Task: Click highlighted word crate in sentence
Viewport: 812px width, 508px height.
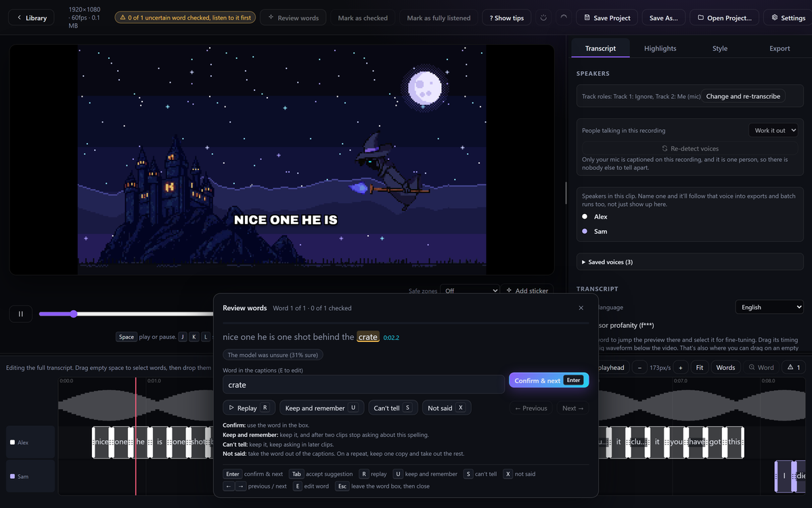Action: click(368, 337)
